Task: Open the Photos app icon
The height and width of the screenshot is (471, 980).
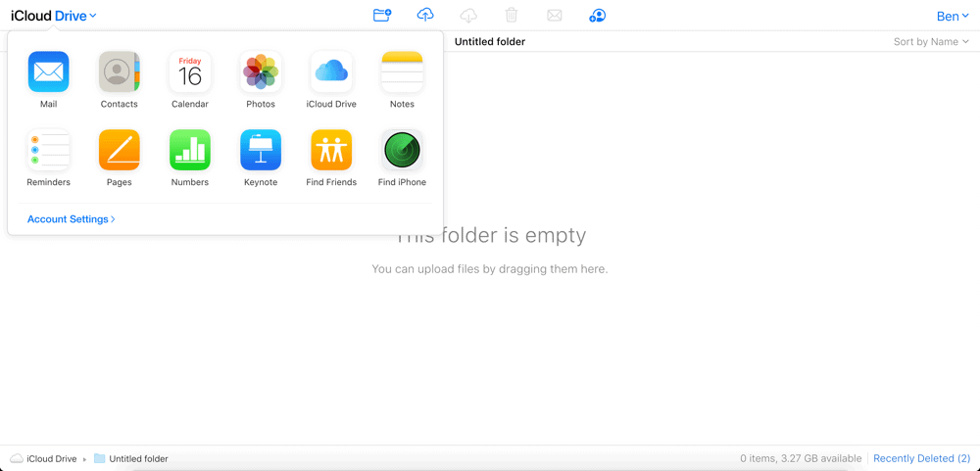Action: (x=261, y=71)
